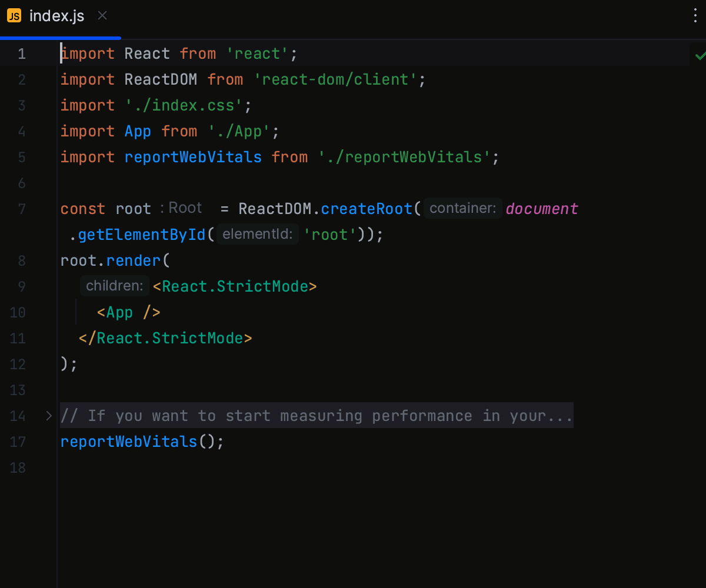Screen dimensions: 706x588
Task: Click line number 7 in the gutter
Action: click(x=21, y=208)
